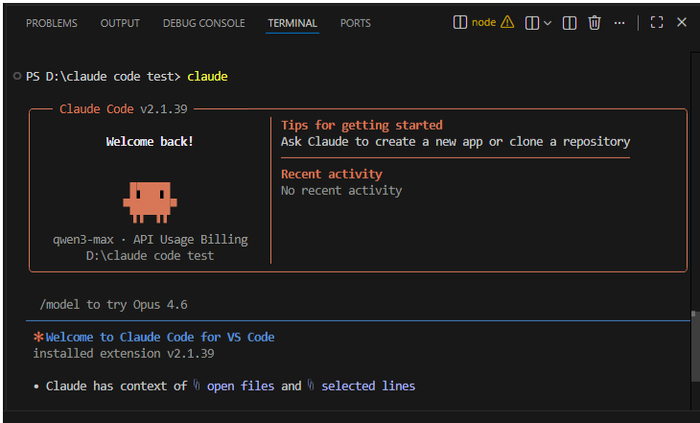Switch to the PROBLEMS tab

pyautogui.click(x=51, y=23)
